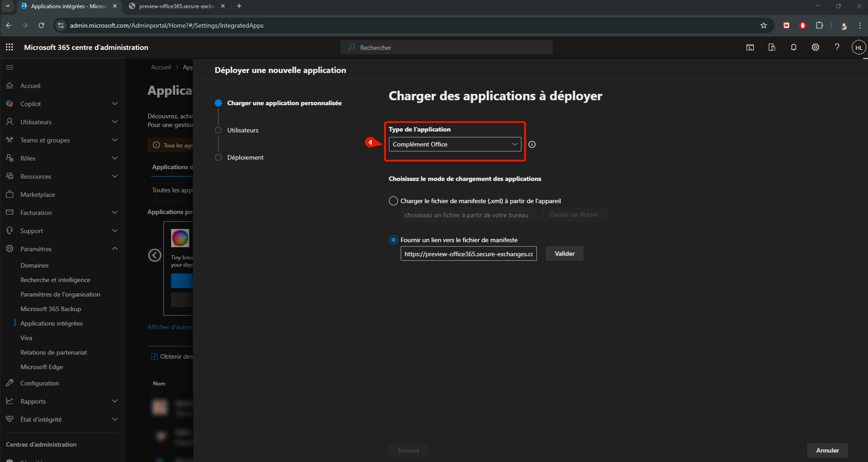Click the Rechercher search box
The height and width of the screenshot is (462, 868).
point(446,47)
